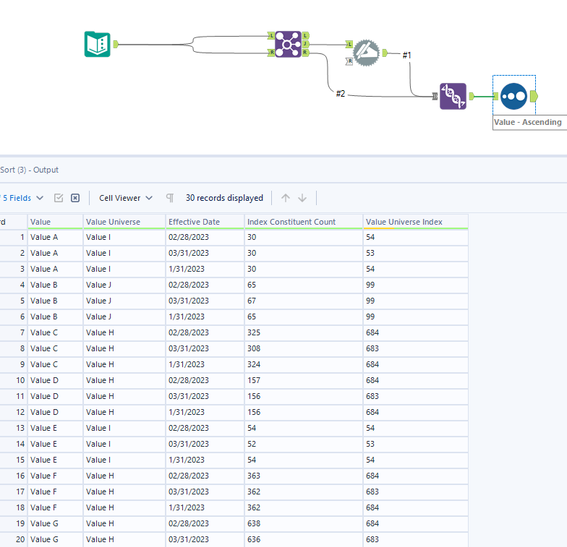Click the Union tool output anchor
Image resolution: width=567 pixels, height=547 pixels.
472,96
